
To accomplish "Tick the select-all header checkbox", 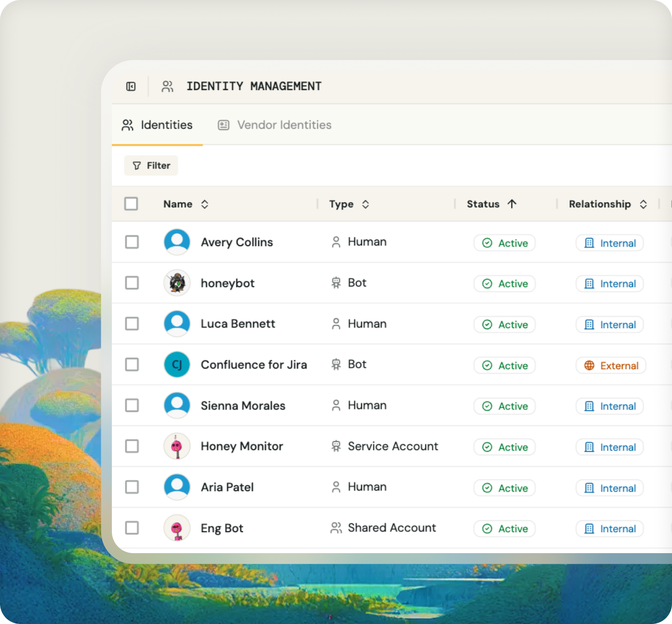I will click(131, 204).
